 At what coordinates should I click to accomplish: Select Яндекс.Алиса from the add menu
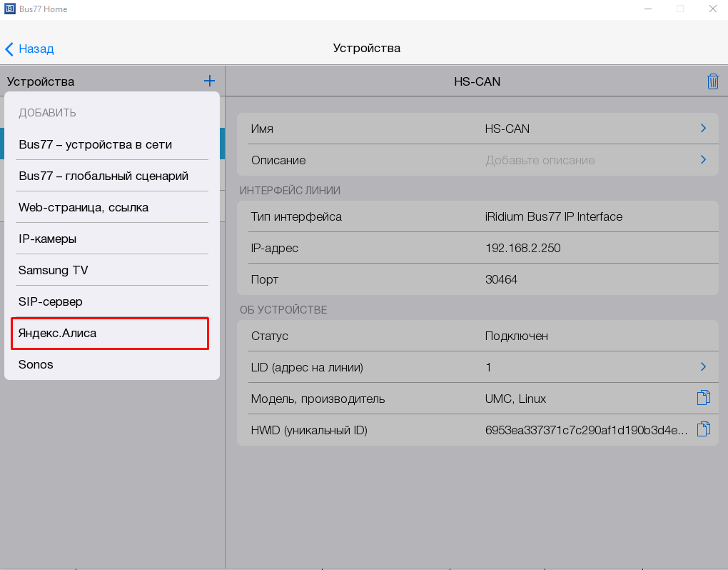pos(57,334)
